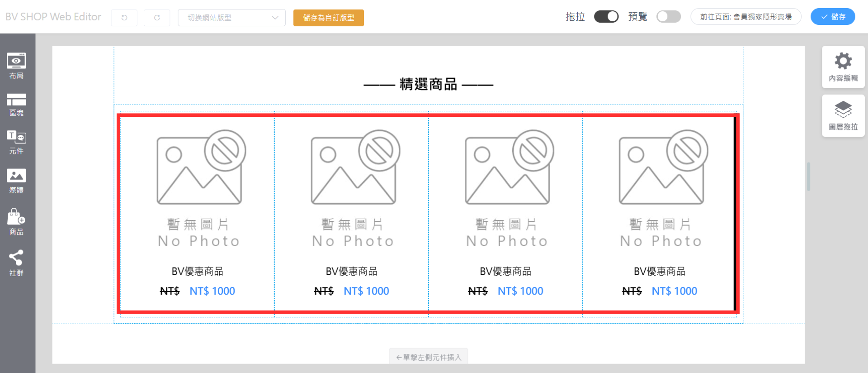Open 內容編輯 content editor gear
Screen dimensions: 868x373
[843, 67]
